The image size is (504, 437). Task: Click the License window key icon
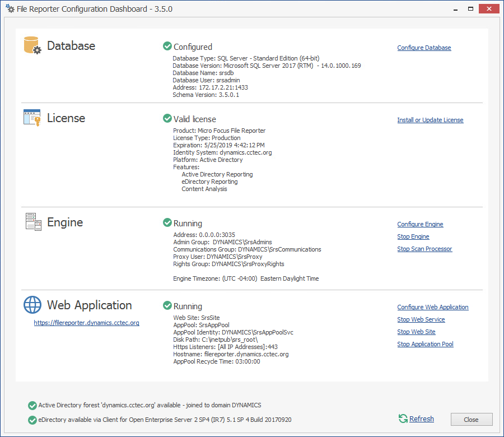[x=32, y=118]
